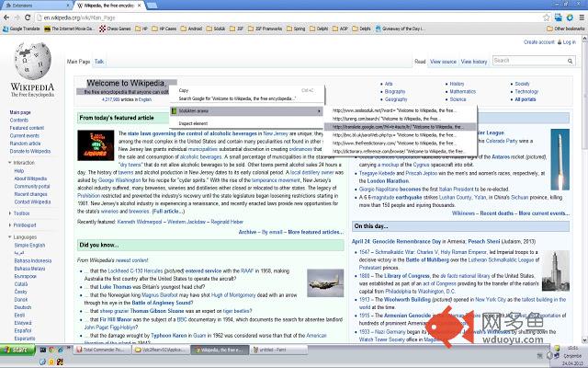Viewport: 588px width, 368px height.
Task: Click the View history tab
Action: tap(474, 61)
